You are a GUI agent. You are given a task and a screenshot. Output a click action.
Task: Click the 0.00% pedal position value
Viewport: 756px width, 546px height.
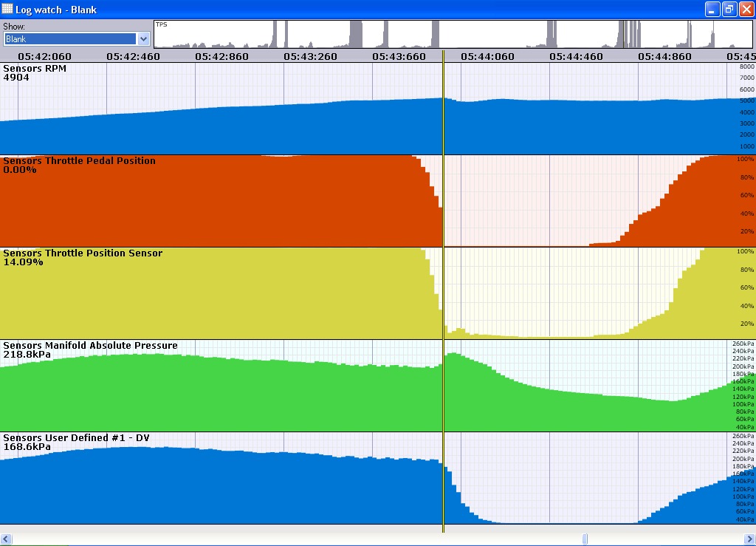pyautogui.click(x=20, y=170)
